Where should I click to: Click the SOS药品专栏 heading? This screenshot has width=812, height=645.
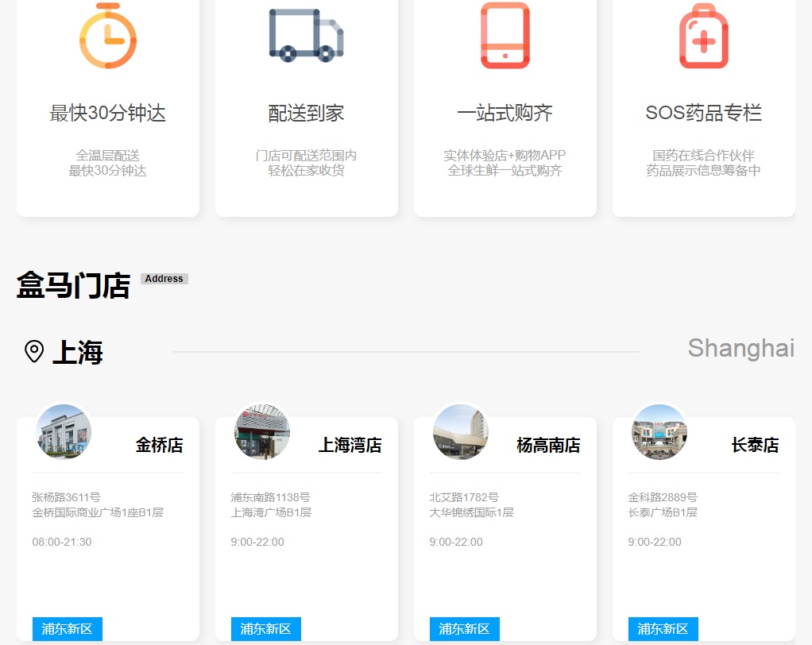704,113
